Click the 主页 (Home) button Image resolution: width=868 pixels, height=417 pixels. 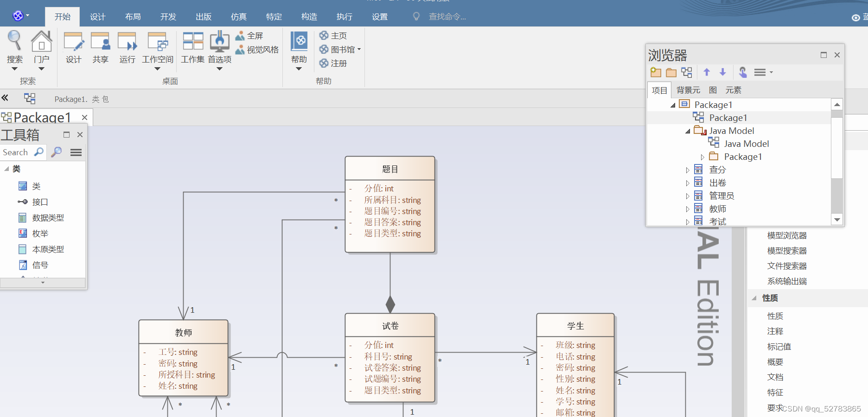tap(338, 35)
